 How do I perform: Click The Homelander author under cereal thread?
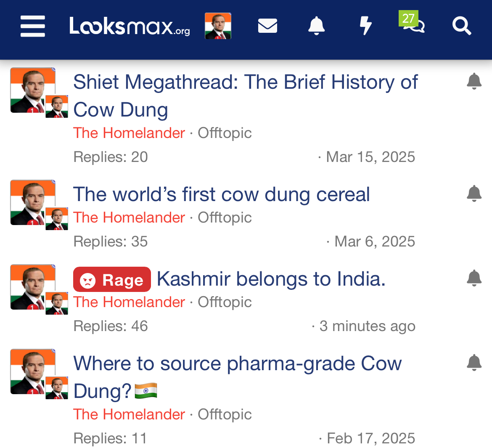click(129, 217)
